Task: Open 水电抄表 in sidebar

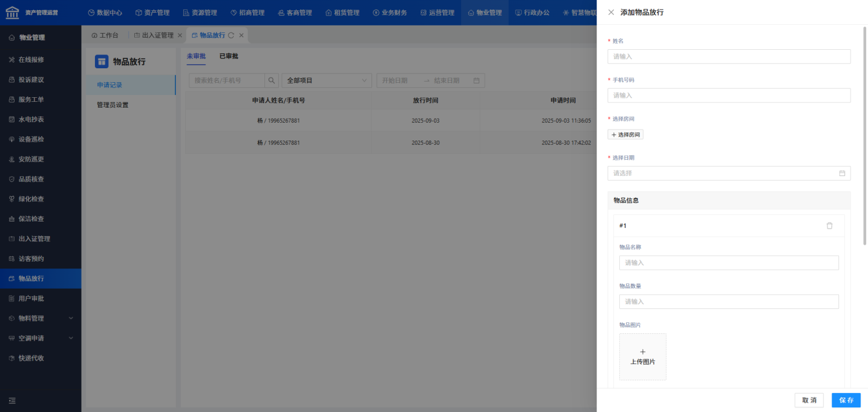Action: tap(41, 119)
